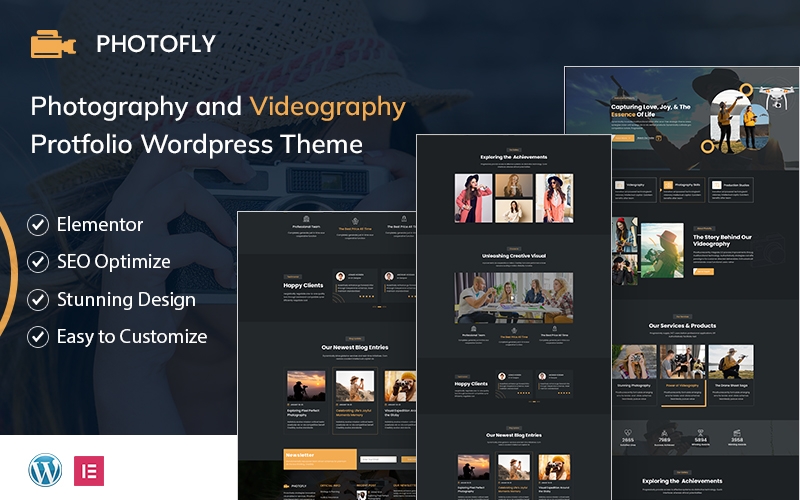This screenshot has width=800, height=500.
Task: Click the pink Elementor logo icon
Action: coord(89,470)
